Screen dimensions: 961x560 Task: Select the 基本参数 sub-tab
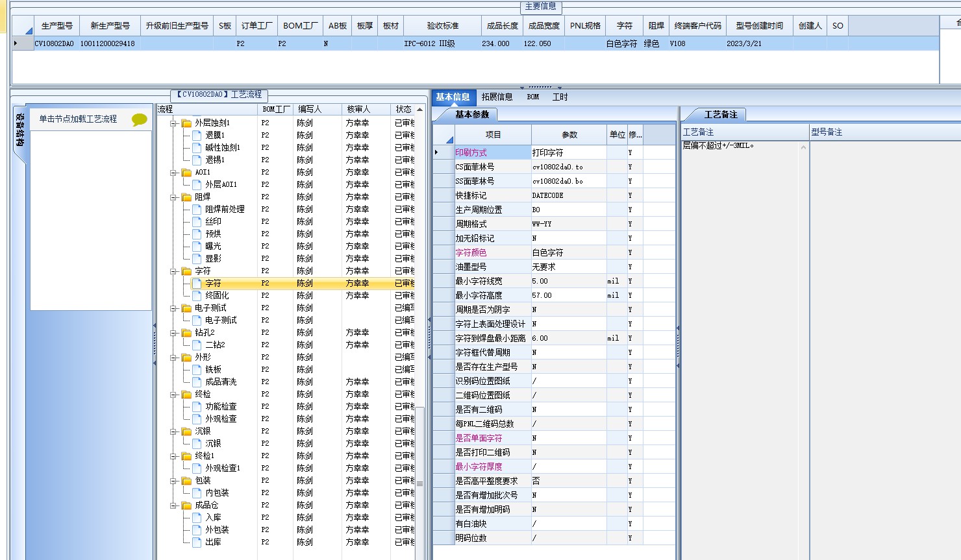coord(472,114)
